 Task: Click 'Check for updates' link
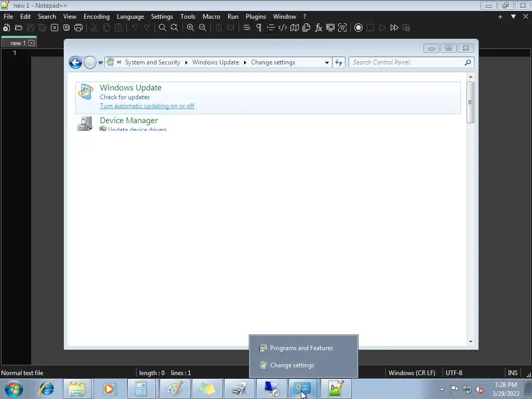125,97
